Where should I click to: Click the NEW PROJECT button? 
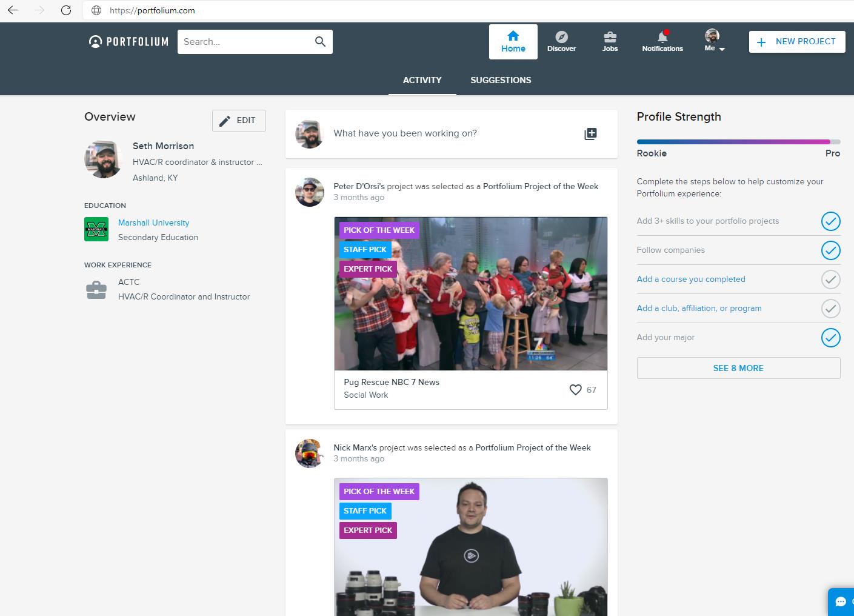(x=796, y=42)
